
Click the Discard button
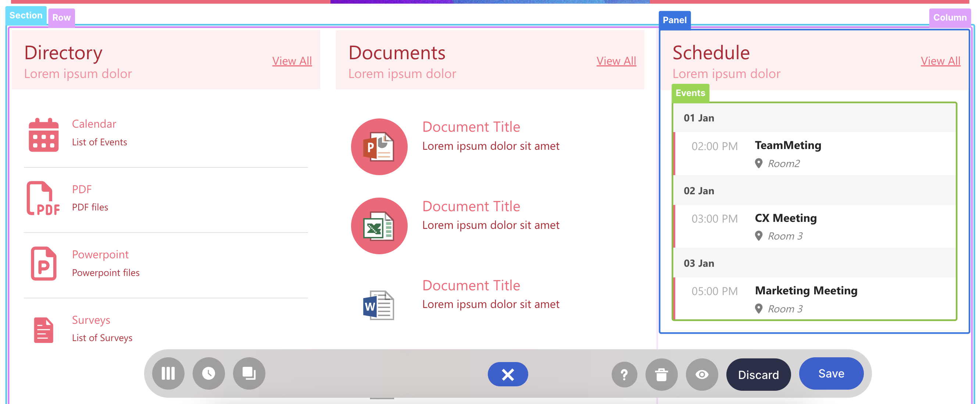click(758, 375)
